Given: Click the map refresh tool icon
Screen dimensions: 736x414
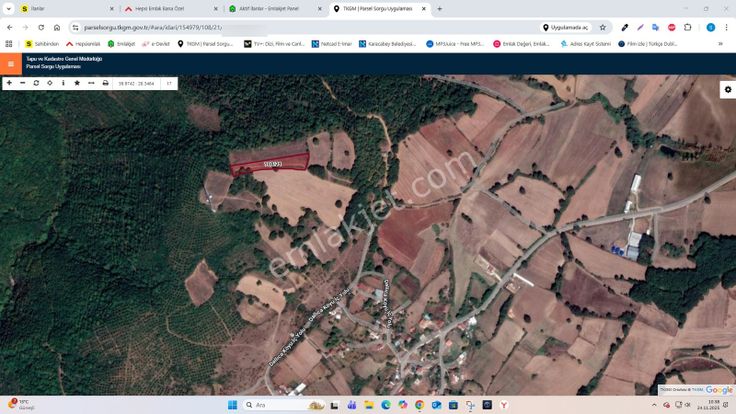Looking at the screenshot, I should tap(36, 83).
